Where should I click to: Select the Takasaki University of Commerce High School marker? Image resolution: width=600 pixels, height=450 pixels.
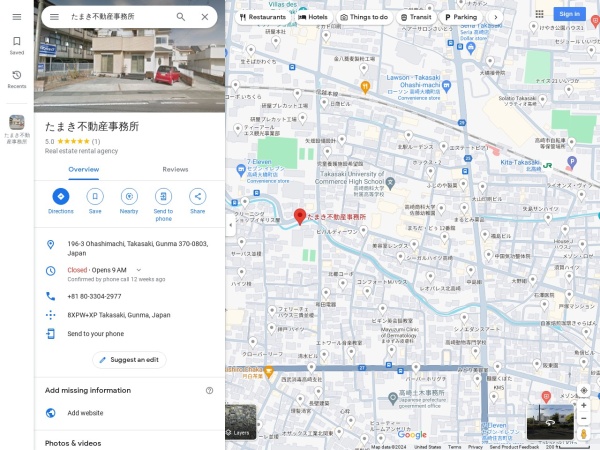click(390, 183)
